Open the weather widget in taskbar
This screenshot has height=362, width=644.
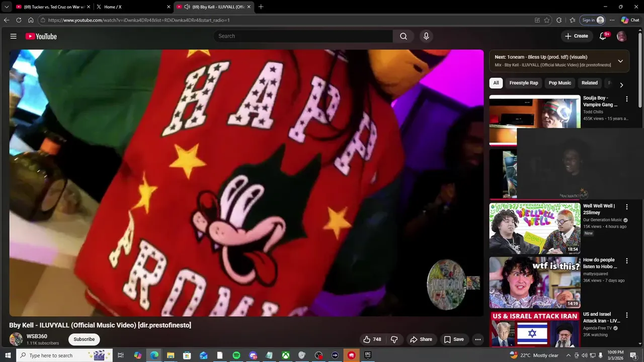pyautogui.click(x=534, y=355)
